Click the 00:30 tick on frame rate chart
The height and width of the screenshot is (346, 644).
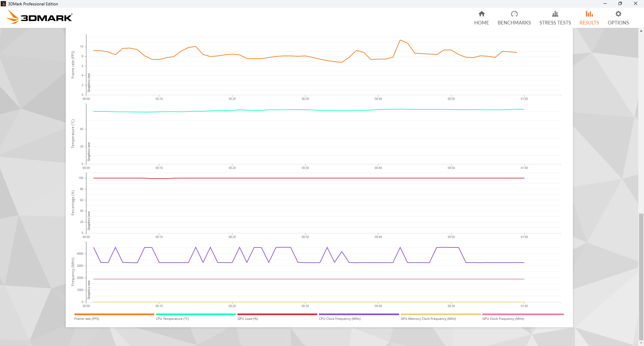pos(305,99)
